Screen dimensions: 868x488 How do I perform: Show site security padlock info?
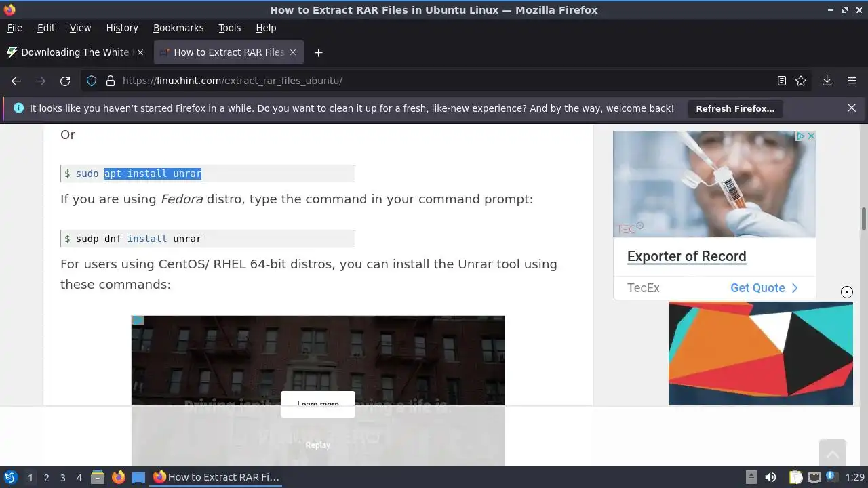(x=111, y=81)
